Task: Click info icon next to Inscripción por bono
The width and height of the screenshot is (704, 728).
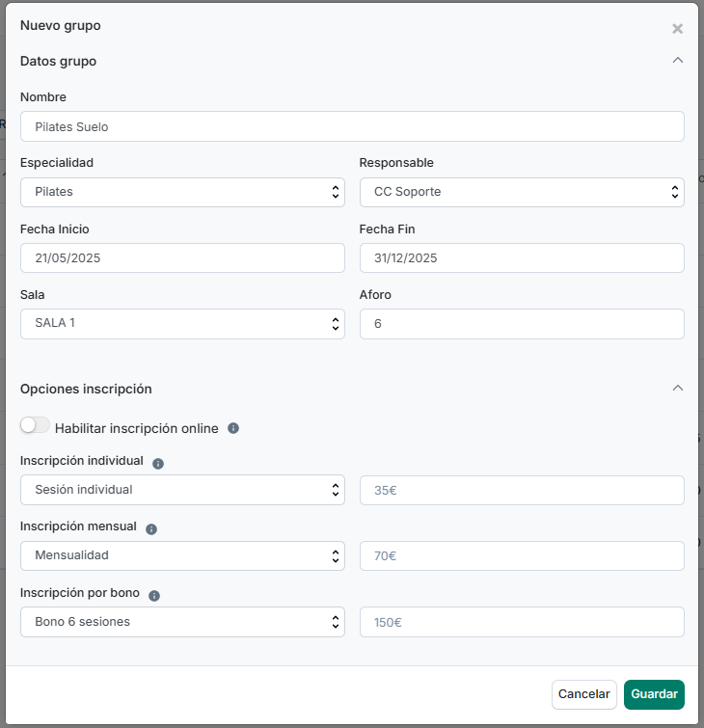Action: 154,596
